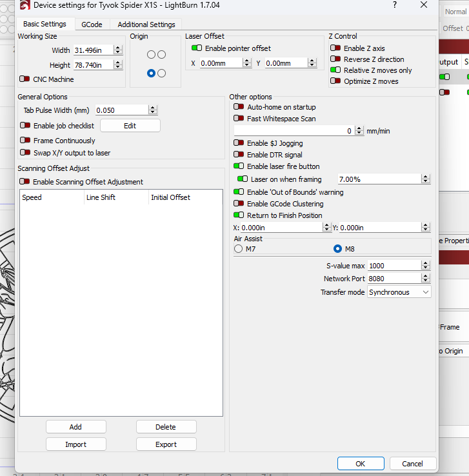This screenshot has height=476, width=469.
Task: Select M8 for Air Assist
Action: pos(337,249)
